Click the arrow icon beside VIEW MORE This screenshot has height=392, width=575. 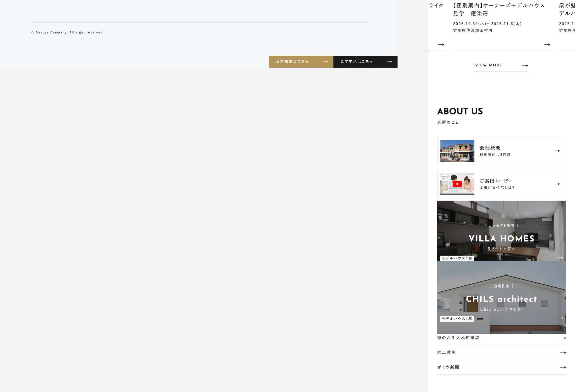(x=525, y=66)
